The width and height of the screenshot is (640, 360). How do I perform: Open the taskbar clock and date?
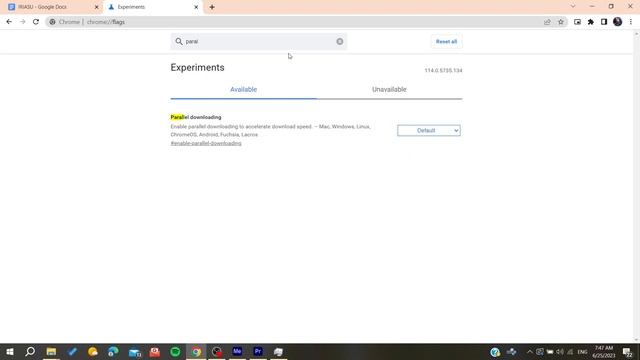(x=604, y=352)
